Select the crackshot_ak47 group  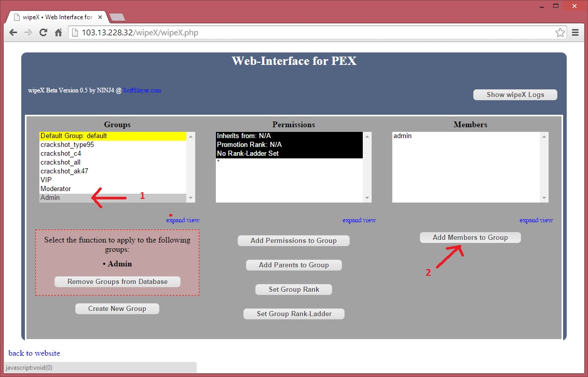(x=113, y=171)
